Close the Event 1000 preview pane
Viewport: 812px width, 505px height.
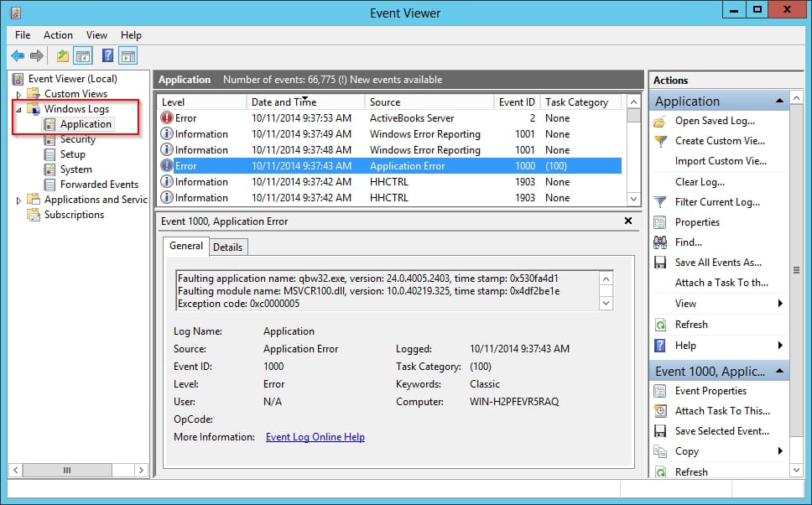coord(628,221)
